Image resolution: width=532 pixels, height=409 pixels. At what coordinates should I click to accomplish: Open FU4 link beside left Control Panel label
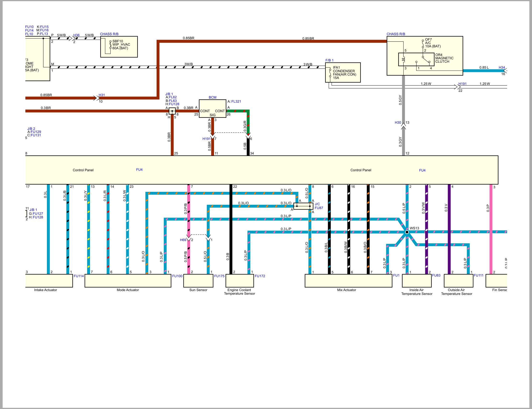[139, 170]
